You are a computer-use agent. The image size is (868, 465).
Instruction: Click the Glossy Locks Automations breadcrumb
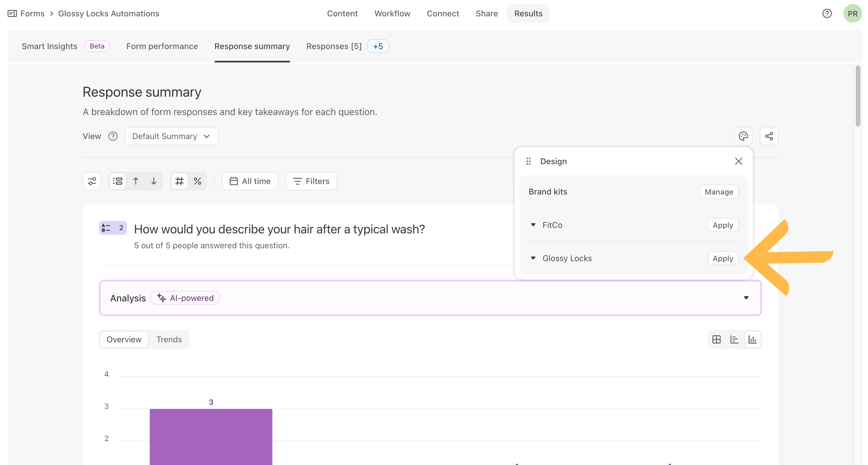(x=109, y=13)
